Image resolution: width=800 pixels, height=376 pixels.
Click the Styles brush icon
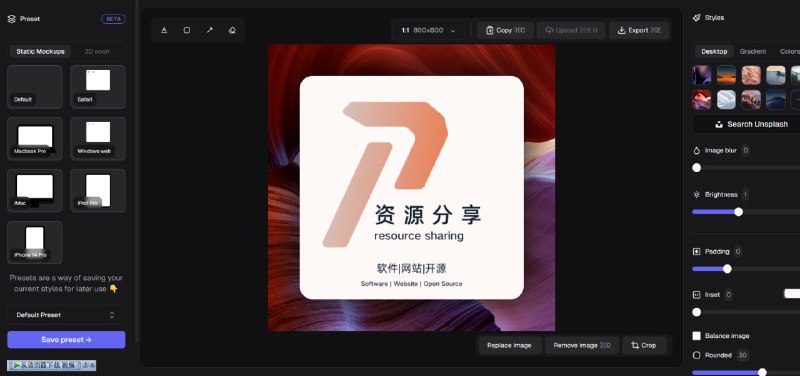[696, 18]
